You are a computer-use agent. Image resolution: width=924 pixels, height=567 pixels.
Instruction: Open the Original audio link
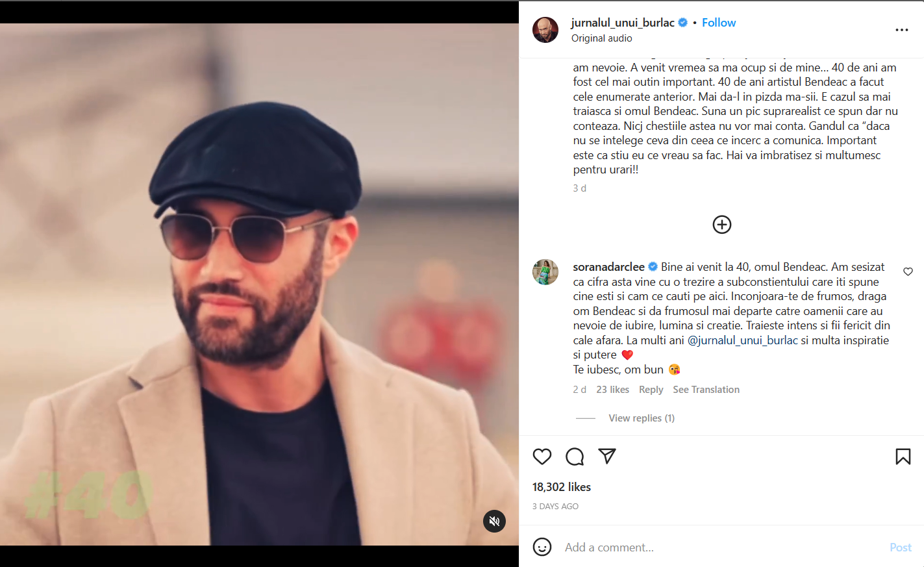click(601, 38)
